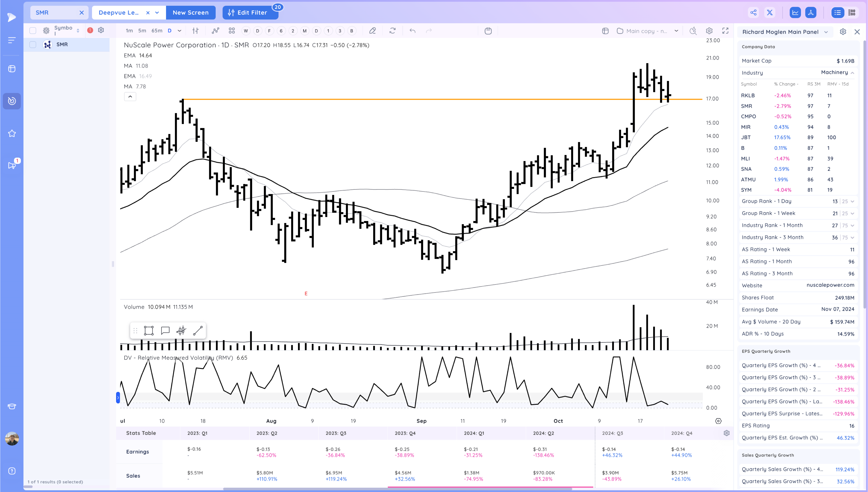Open the indicator settings sliders icon
The image size is (868, 492).
point(195,30)
